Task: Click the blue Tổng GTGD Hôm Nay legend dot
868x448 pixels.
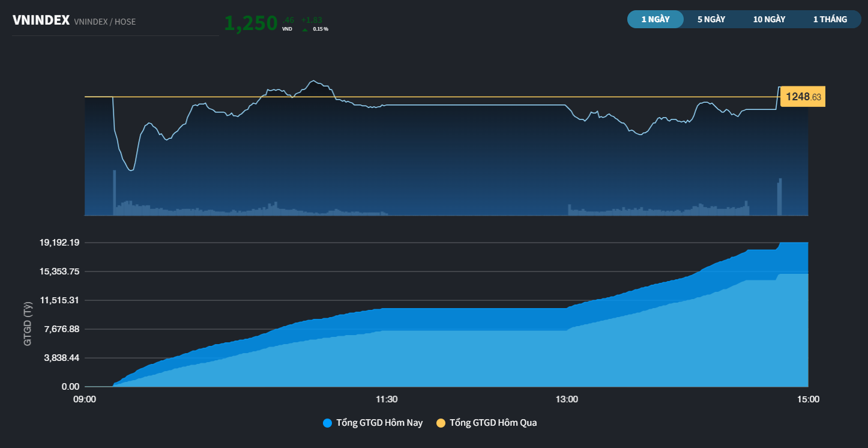Action: pos(327,423)
